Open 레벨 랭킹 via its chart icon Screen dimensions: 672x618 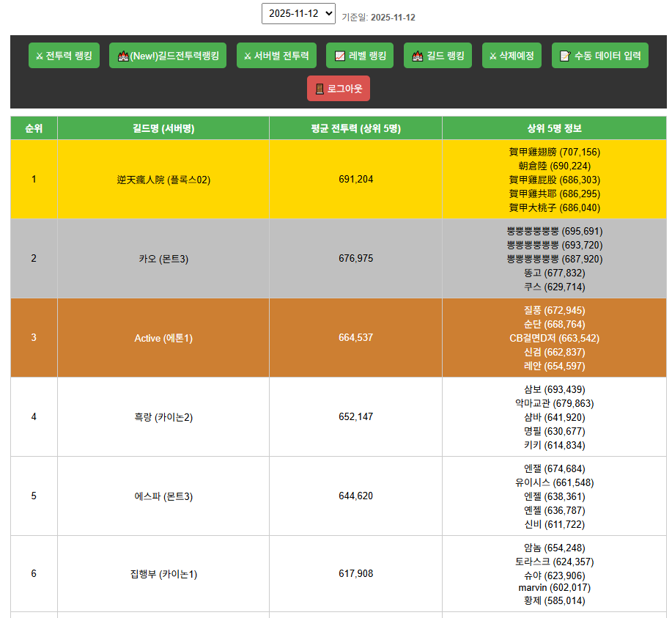[x=339, y=56]
